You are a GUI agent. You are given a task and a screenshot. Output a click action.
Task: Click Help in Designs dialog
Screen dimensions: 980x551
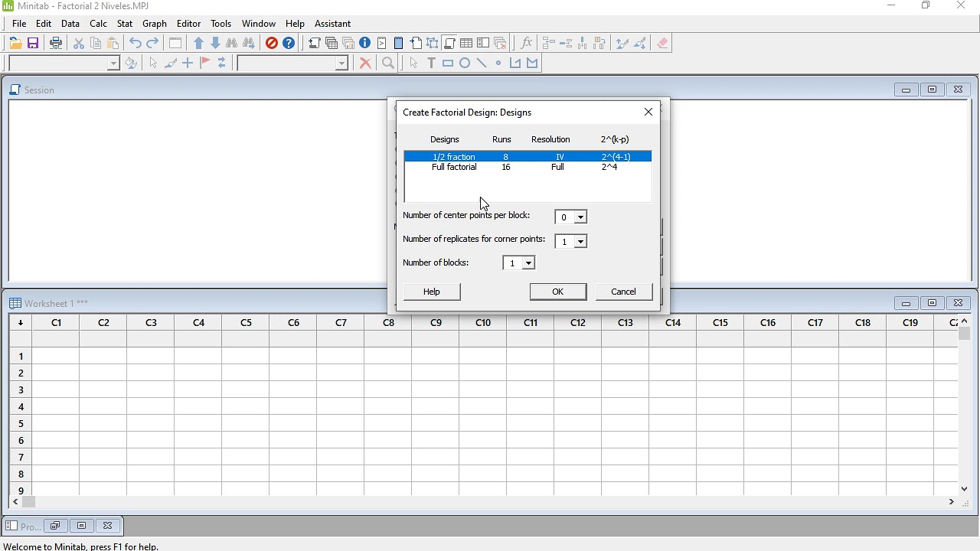coord(432,292)
